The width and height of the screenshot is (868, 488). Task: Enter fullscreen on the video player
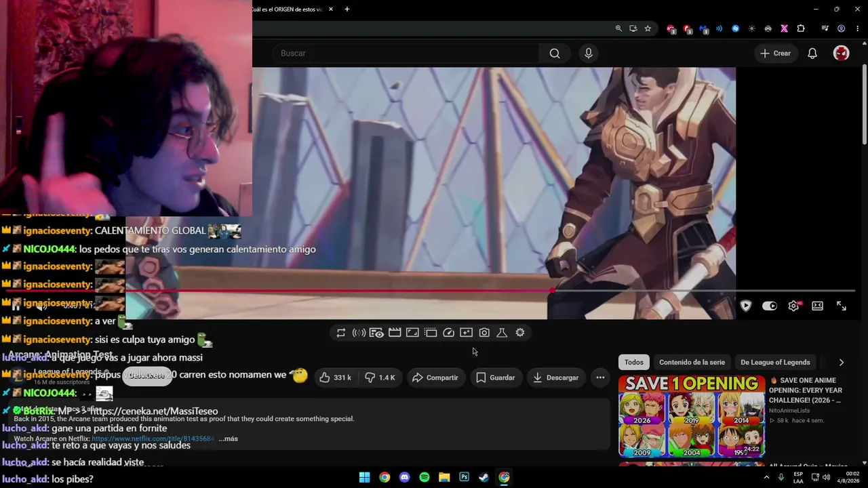coord(842,306)
